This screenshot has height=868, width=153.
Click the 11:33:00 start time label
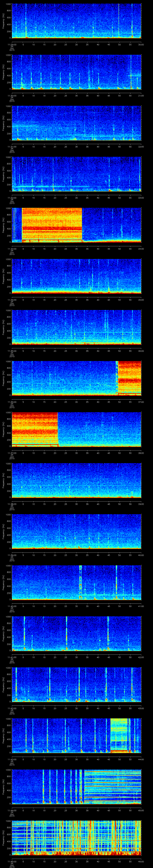point(12,249)
